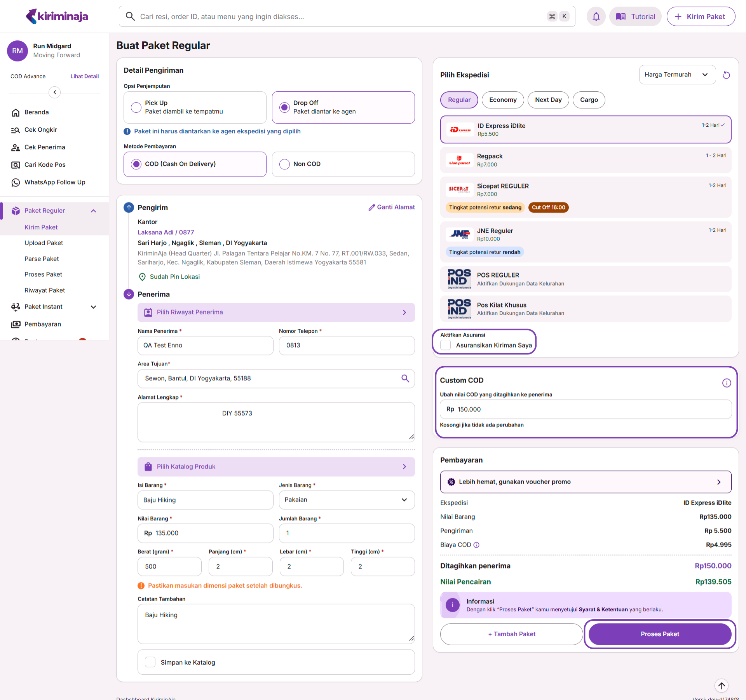Viewport: 746px width, 700px height.
Task: Click the Biaya COD info icon
Action: coord(476,545)
